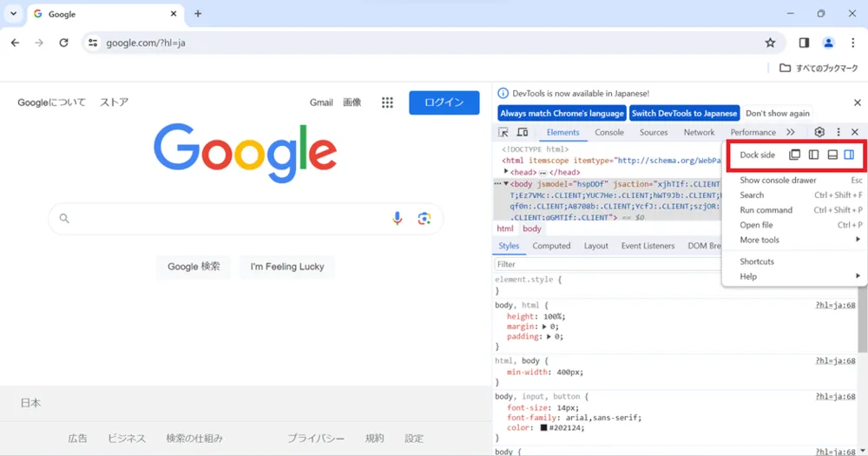Undock DevTools into separate window icon
Viewport: 868px width, 456px height.
click(794, 155)
